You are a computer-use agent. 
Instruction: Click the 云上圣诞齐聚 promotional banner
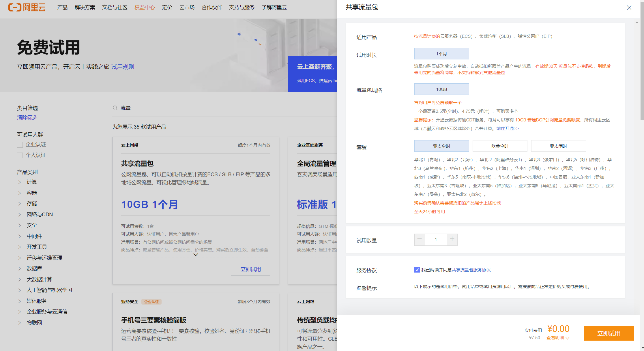pyautogui.click(x=313, y=74)
